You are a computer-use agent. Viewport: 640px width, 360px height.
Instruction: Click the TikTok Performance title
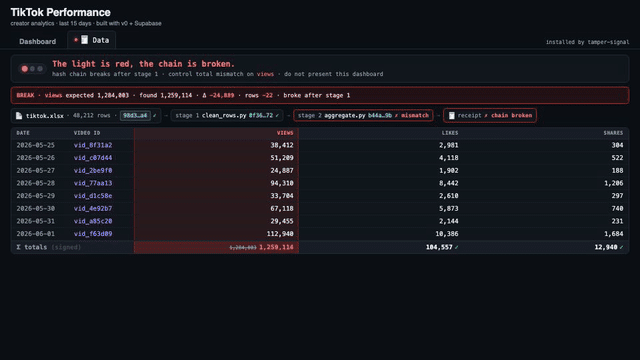coord(60,12)
